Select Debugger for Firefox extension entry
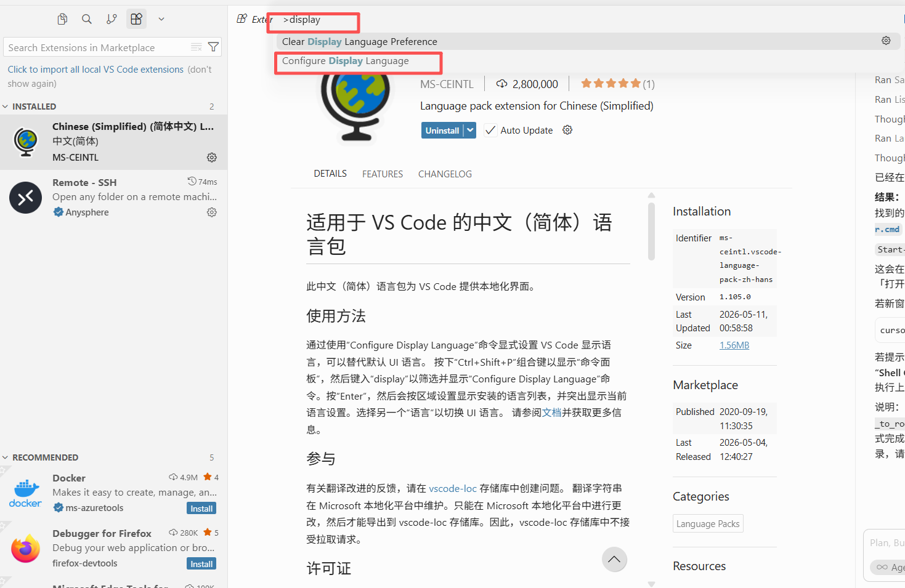This screenshot has height=588, width=905. coord(113,549)
